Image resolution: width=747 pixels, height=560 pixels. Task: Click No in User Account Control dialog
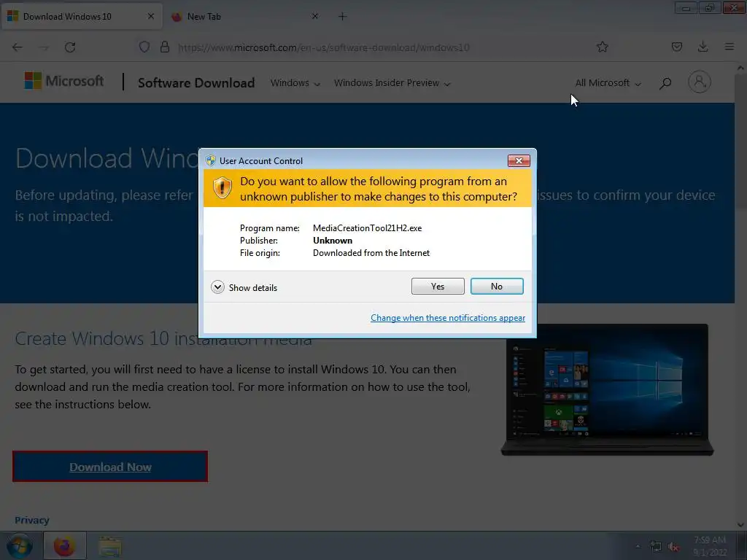pos(496,286)
